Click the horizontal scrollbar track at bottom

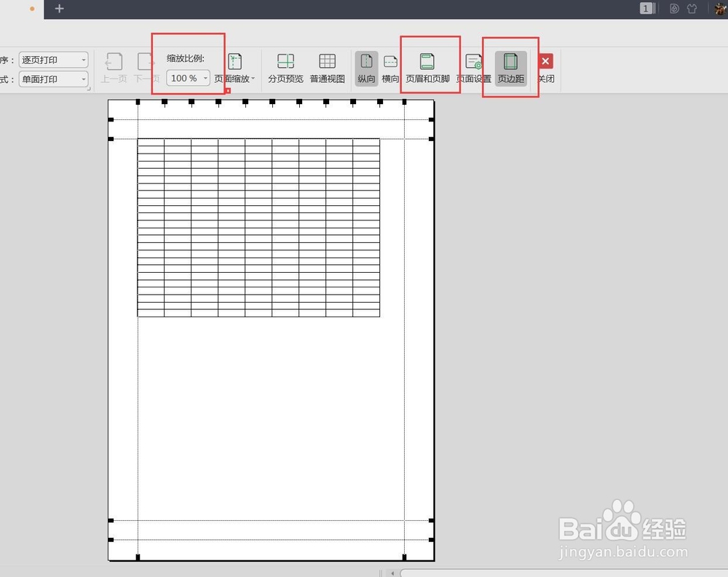tap(564, 573)
